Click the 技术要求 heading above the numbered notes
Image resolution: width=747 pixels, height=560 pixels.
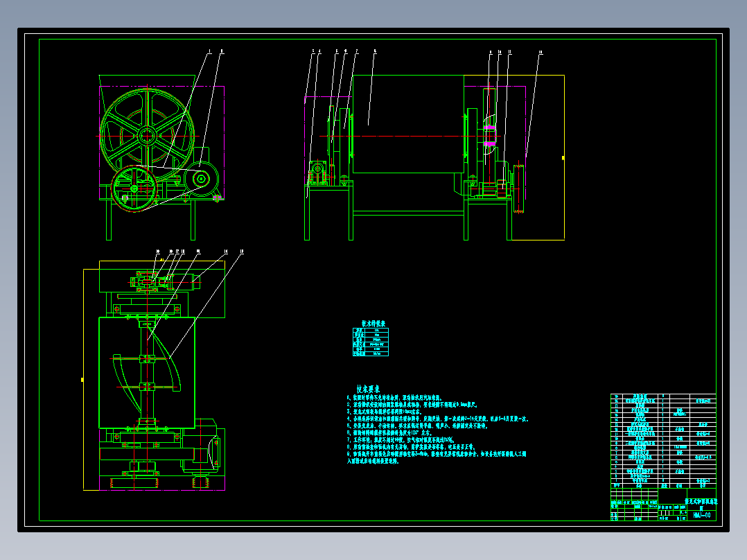click(368, 389)
